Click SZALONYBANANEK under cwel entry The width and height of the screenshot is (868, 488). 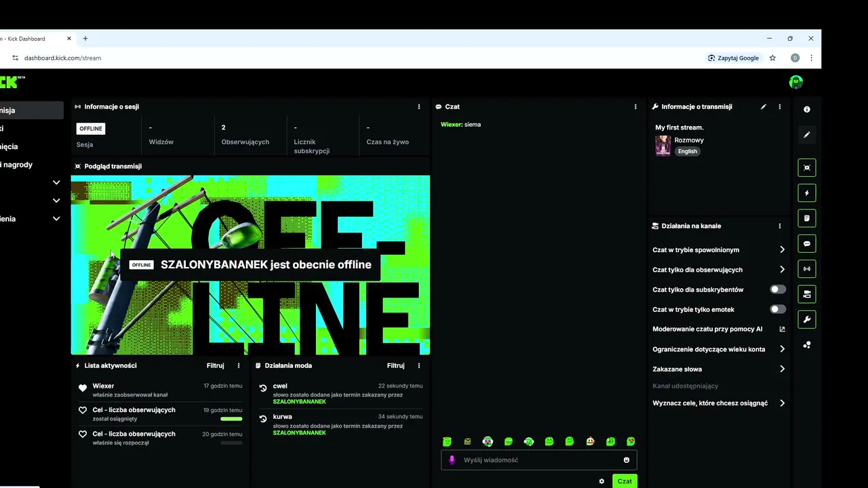tap(299, 402)
